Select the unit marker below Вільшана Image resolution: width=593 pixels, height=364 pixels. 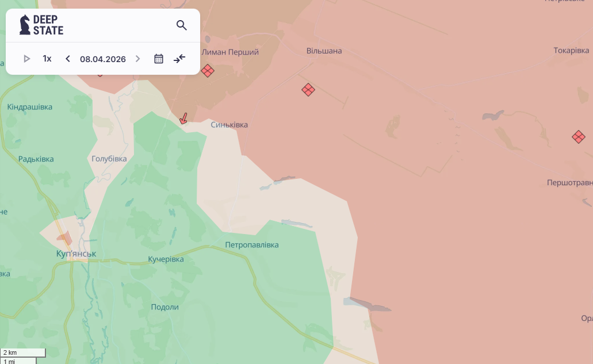[308, 90]
